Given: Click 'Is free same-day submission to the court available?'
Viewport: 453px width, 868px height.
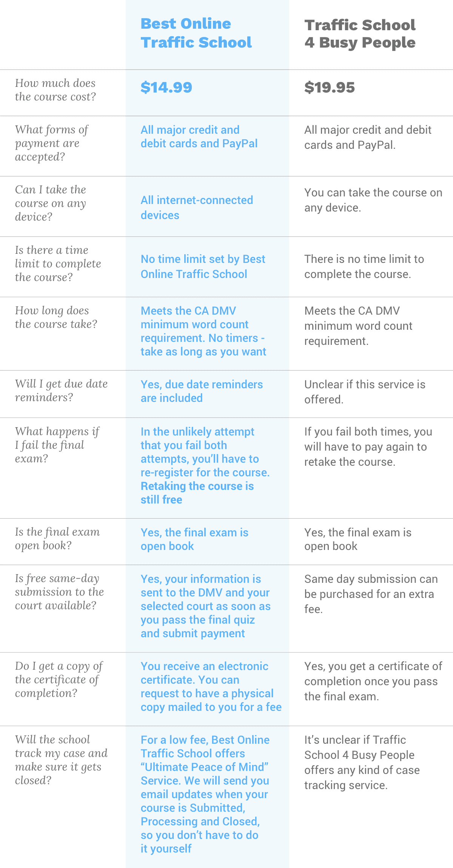Looking at the screenshot, I should coord(59,592).
